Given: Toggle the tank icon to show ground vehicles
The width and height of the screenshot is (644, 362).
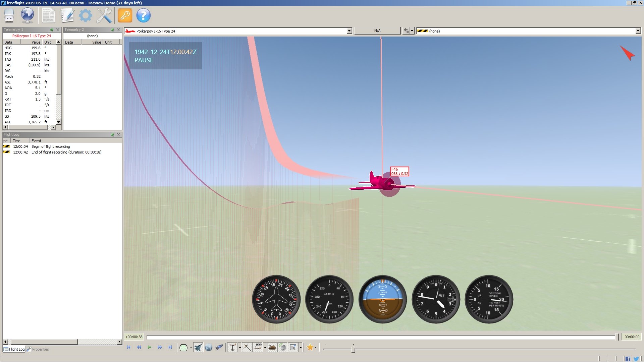Looking at the screenshot, I should click(272, 348).
